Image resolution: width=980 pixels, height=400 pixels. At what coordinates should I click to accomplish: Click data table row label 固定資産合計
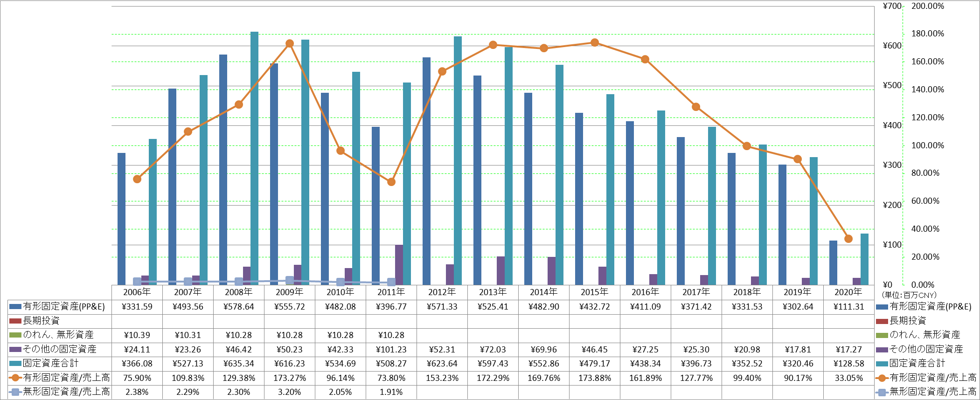[x=50, y=364]
